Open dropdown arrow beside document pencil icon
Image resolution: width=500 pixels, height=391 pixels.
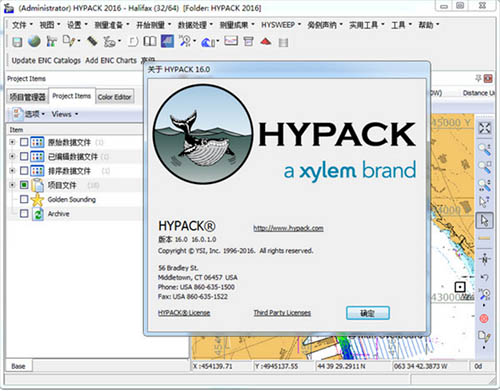click(x=79, y=41)
